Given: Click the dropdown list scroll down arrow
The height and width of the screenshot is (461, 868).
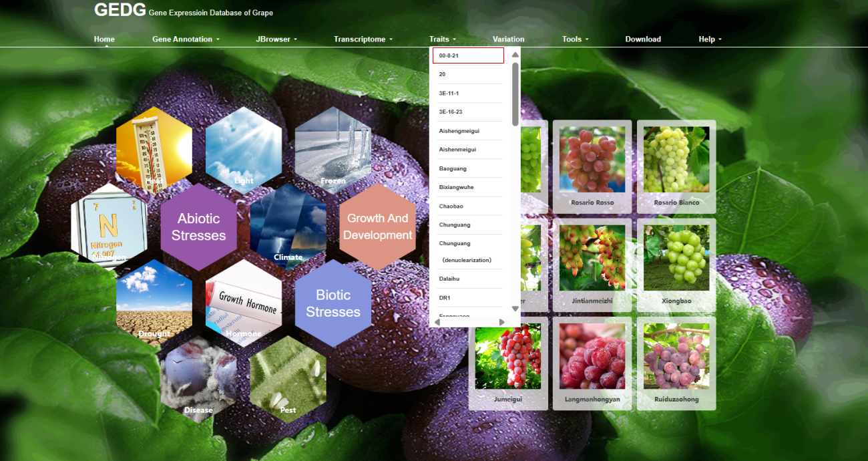Looking at the screenshot, I should tap(515, 309).
